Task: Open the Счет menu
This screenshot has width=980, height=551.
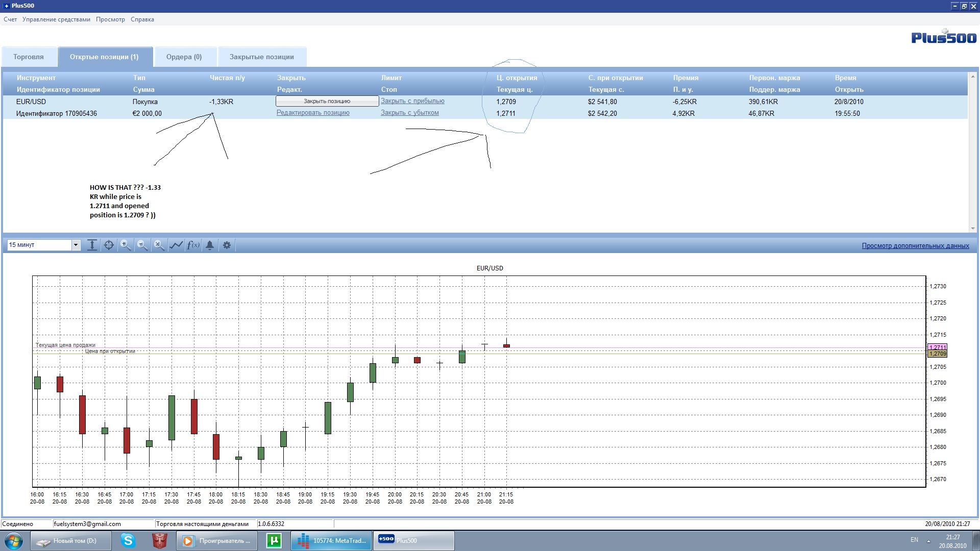Action: (10, 19)
